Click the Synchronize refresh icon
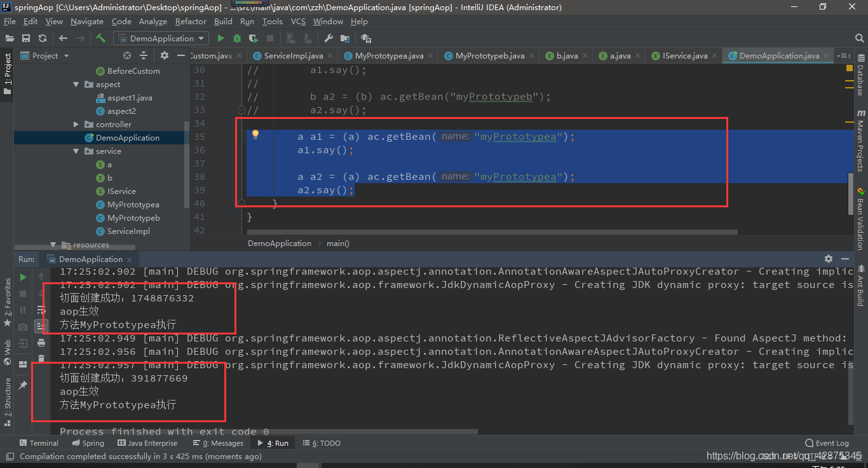Viewport: 868px width, 468px height. 43,38
